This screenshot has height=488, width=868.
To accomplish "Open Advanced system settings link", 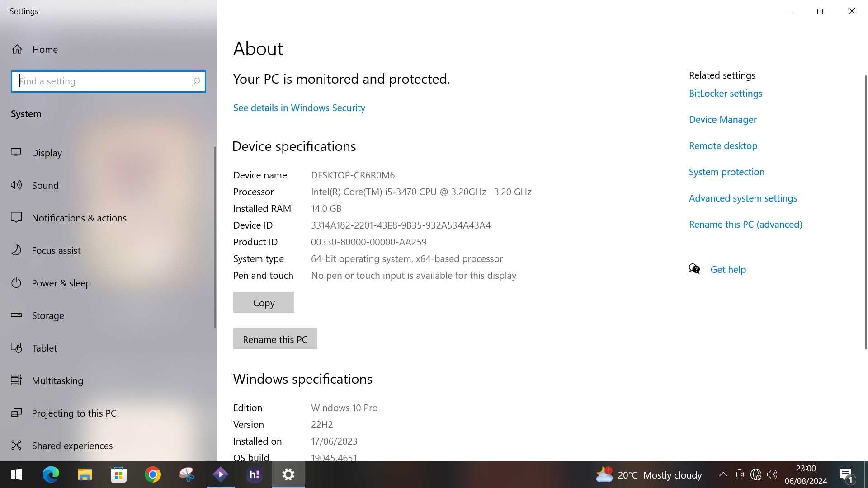I will point(743,198).
